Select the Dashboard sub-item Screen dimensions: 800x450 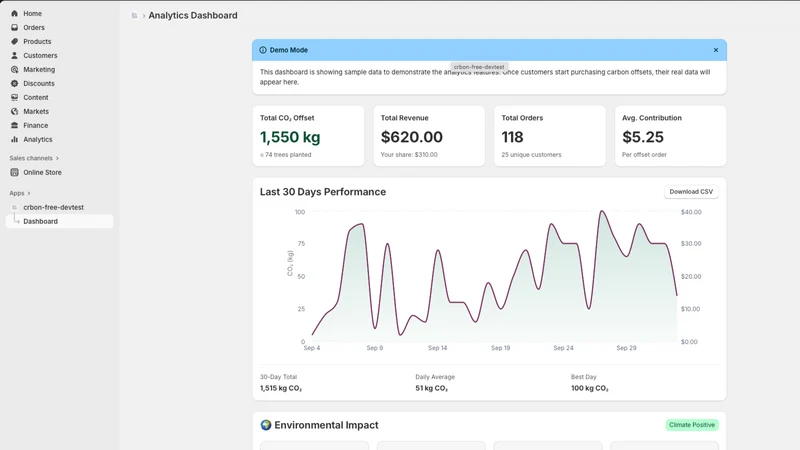(59, 221)
